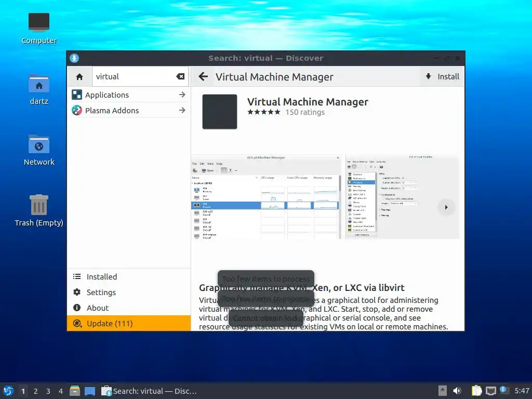Switch to virtual desktop 2
Viewport: 532px width, 399px height.
(x=36, y=391)
